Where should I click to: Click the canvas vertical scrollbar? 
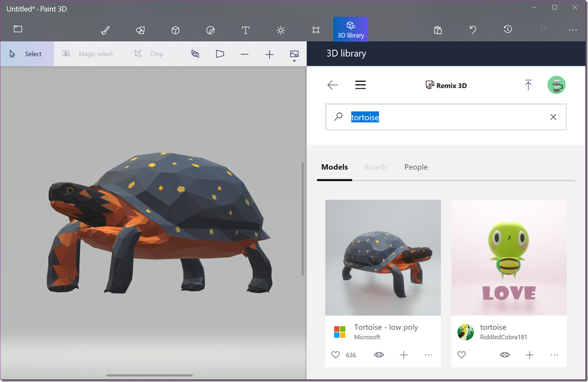pyautogui.click(x=303, y=219)
